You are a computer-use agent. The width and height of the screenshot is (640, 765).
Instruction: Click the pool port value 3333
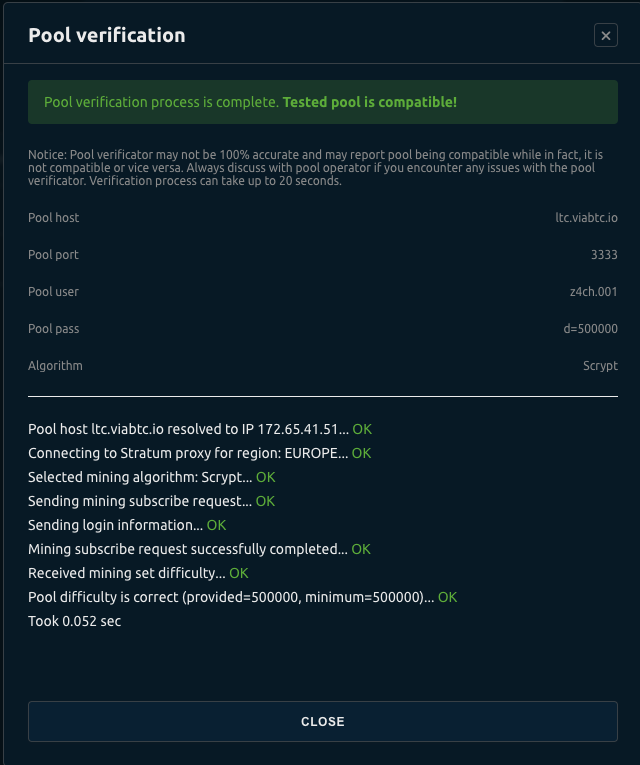point(604,255)
